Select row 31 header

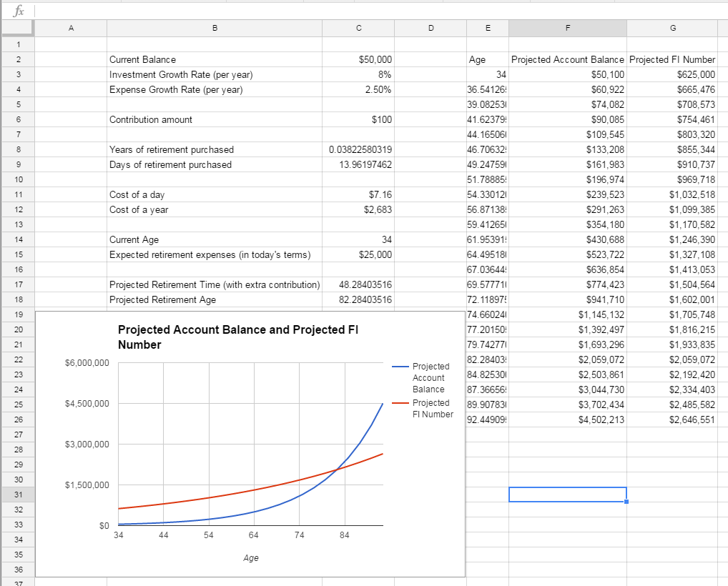16,495
